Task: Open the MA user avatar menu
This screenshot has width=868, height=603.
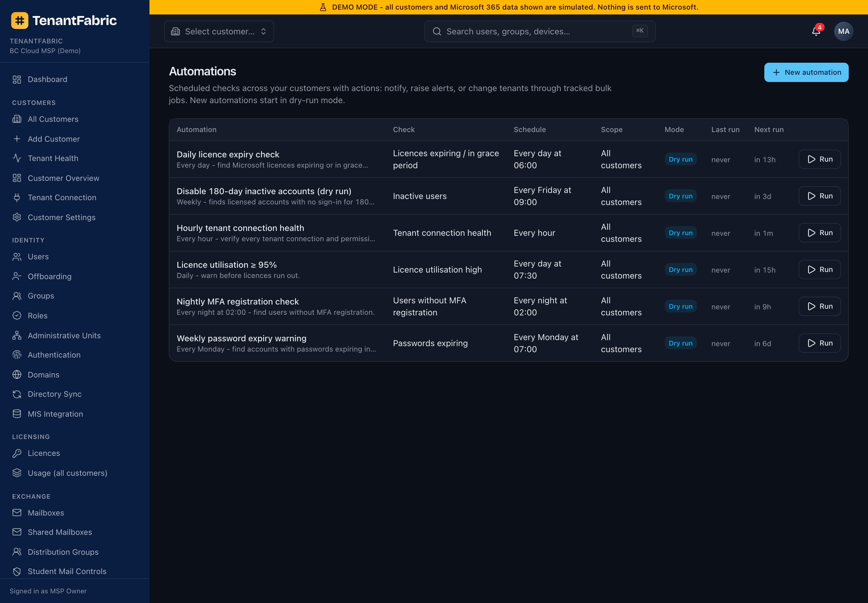Action: 844,31
